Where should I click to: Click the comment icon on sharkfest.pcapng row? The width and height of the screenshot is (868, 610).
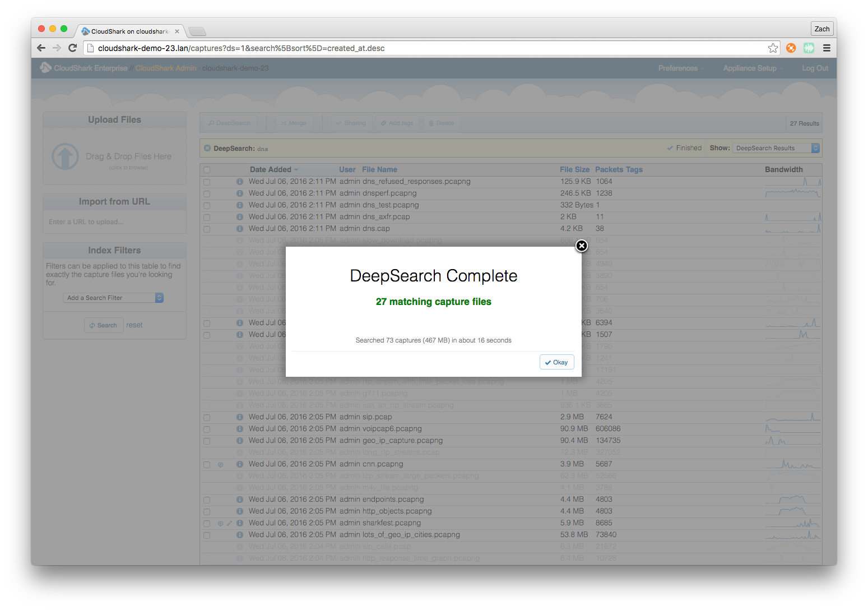click(220, 524)
